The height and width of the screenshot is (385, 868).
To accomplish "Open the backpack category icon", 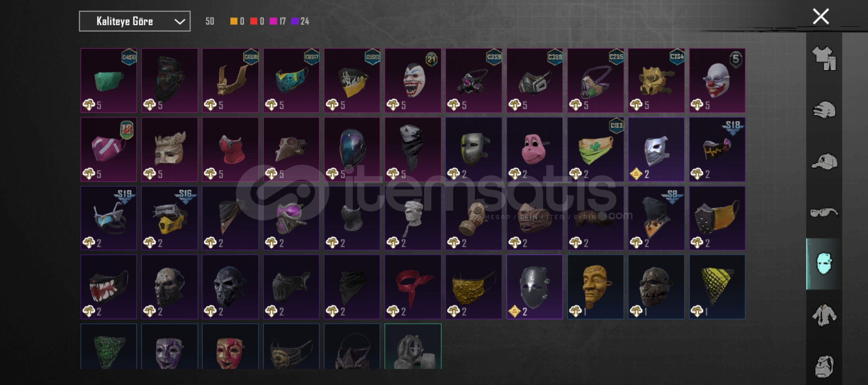I will pos(824,366).
